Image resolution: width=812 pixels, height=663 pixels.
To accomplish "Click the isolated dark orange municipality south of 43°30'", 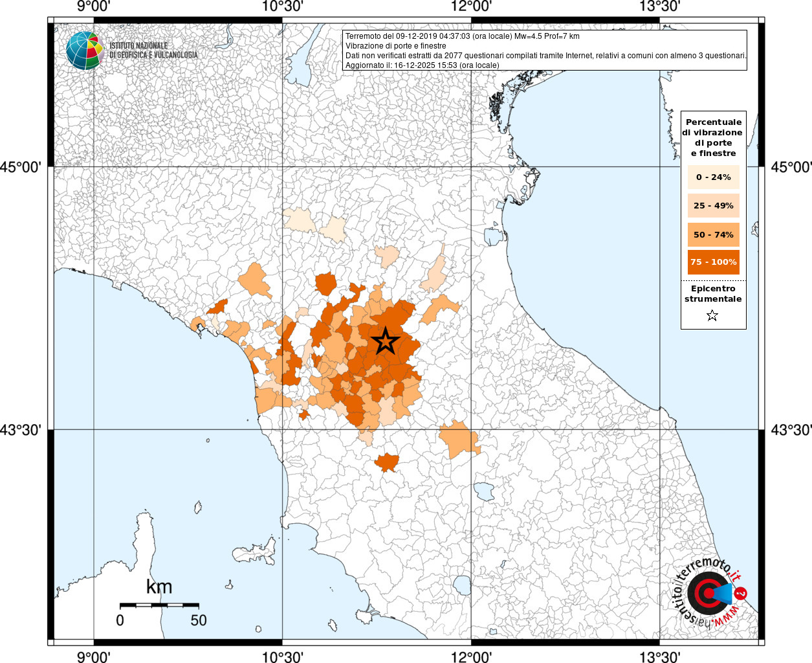I will 387,462.
